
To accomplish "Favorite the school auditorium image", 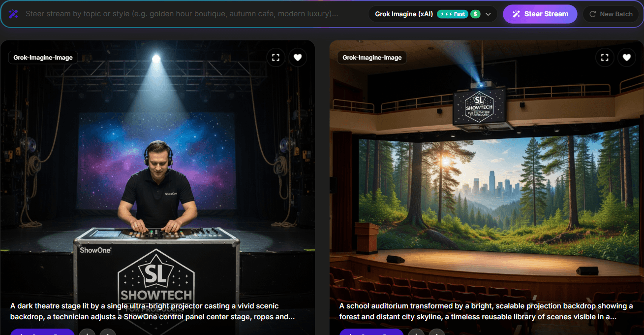I will point(627,58).
